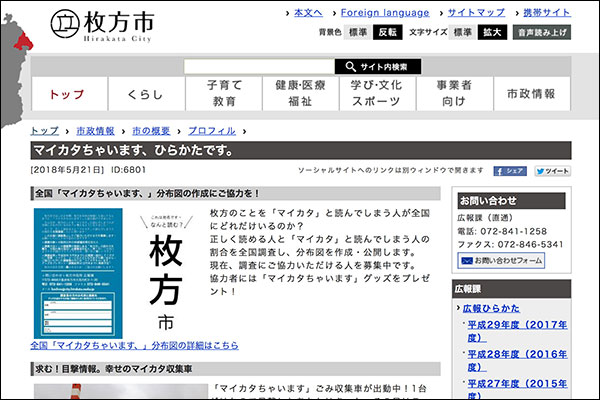Click the 市の概要 breadcrumb link
This screenshot has width=600, height=400.
[153, 131]
